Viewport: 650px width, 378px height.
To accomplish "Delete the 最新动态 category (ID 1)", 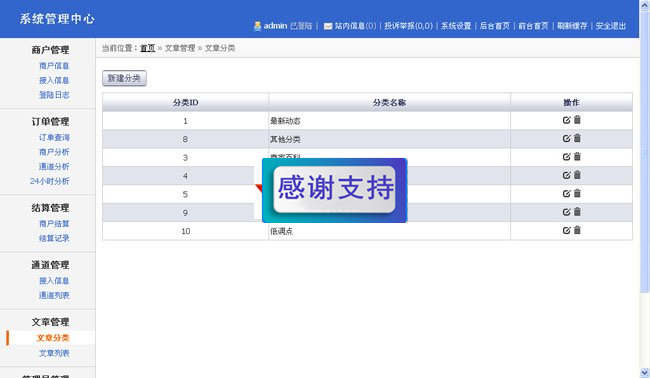I will (577, 120).
